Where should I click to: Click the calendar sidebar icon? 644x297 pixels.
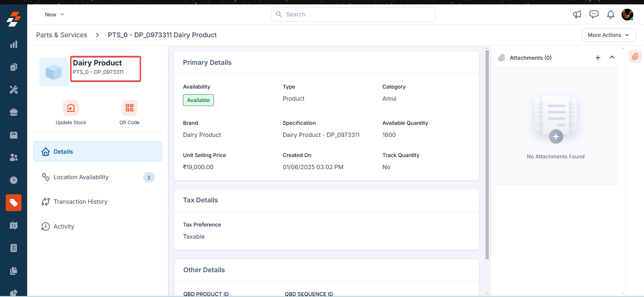[14, 135]
